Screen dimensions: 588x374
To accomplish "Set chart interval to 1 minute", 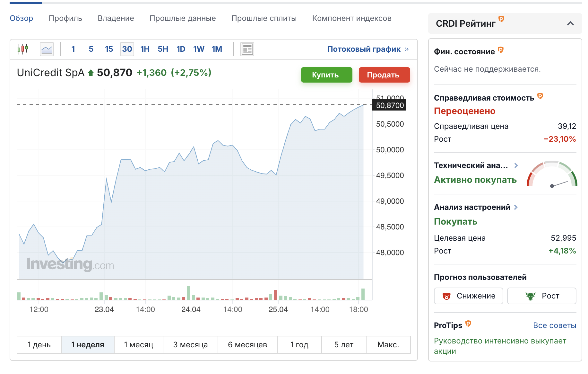I will (73, 49).
